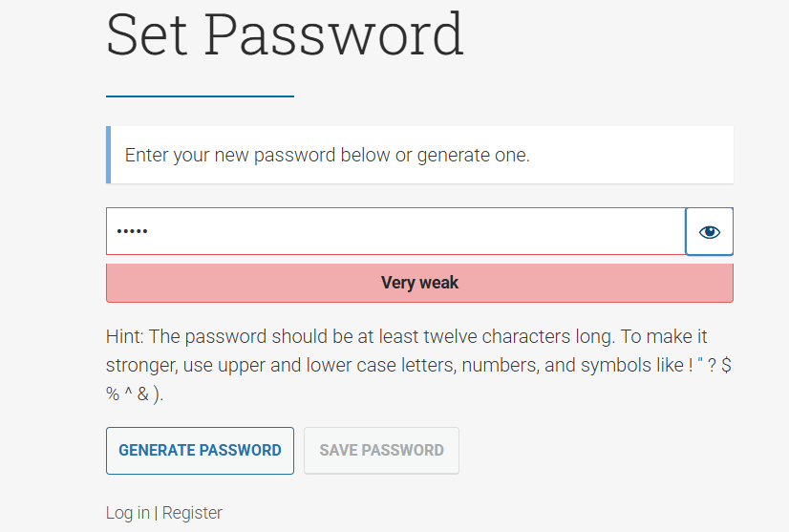The image size is (789, 532).
Task: Click the word 'Password' in the page heading
Action: click(333, 34)
